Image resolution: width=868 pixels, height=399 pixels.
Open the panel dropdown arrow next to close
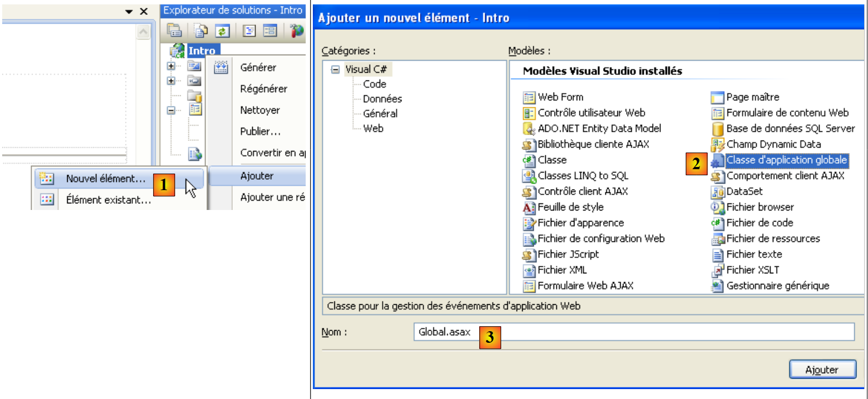pyautogui.click(x=129, y=12)
